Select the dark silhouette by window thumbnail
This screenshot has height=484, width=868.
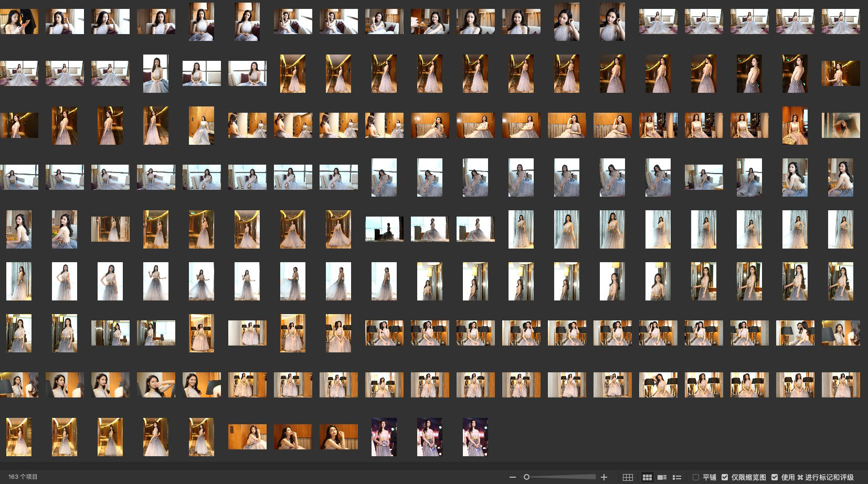click(x=384, y=229)
